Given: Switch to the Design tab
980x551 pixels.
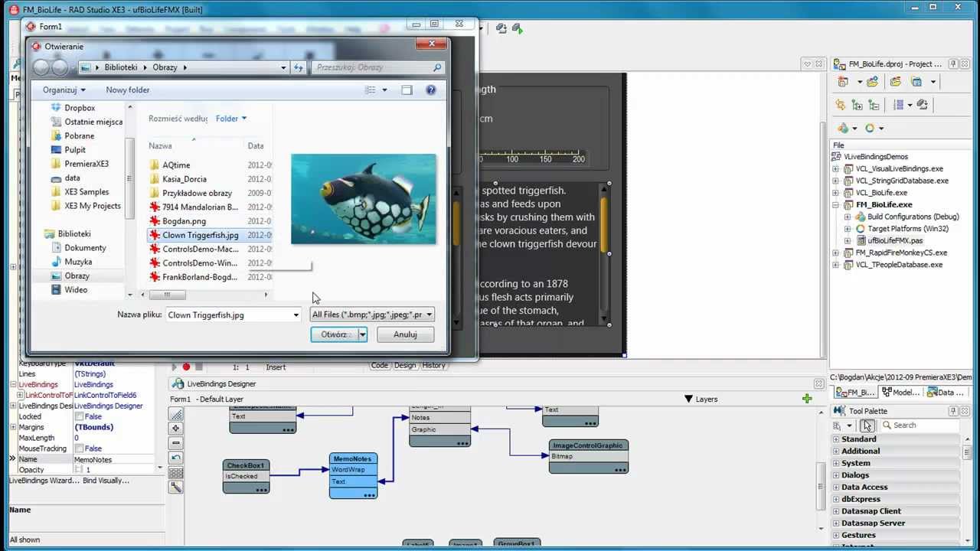Looking at the screenshot, I should pos(405,366).
